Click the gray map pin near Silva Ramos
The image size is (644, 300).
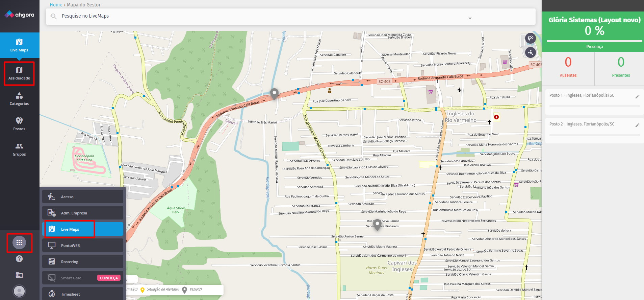coord(378,225)
